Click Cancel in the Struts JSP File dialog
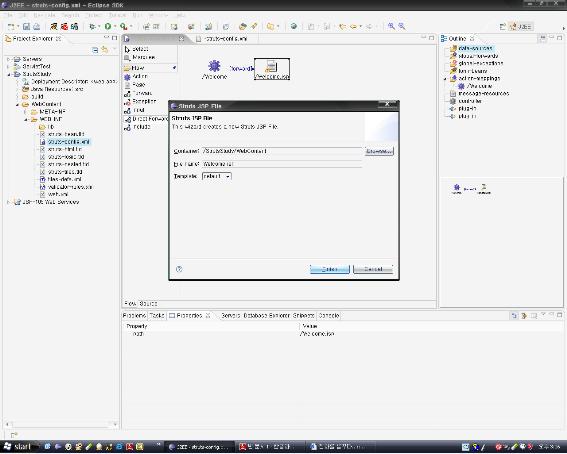Image resolution: width=567 pixels, height=454 pixels. [x=373, y=269]
